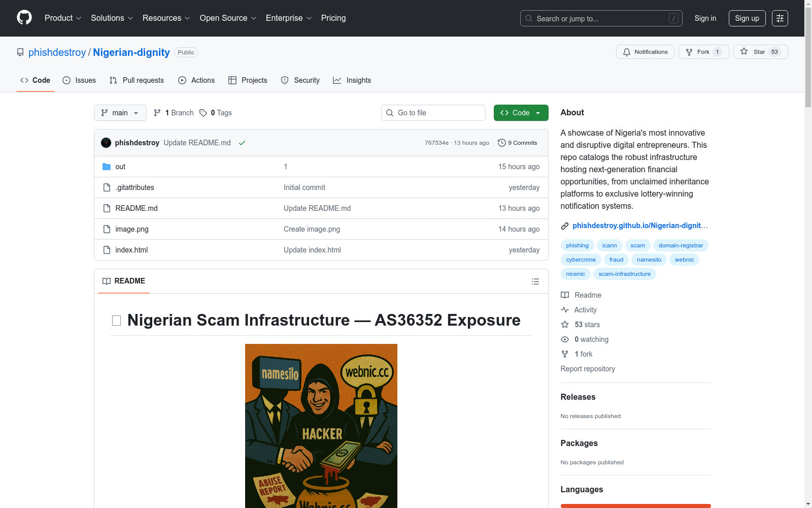The width and height of the screenshot is (812, 508).
Task: Click the README hacker illustration image
Action: click(x=321, y=426)
